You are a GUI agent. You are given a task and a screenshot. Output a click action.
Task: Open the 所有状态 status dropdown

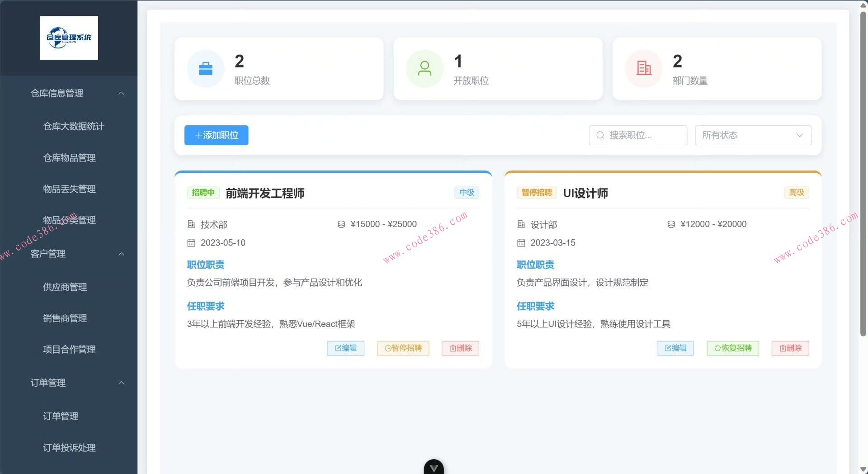tap(752, 135)
